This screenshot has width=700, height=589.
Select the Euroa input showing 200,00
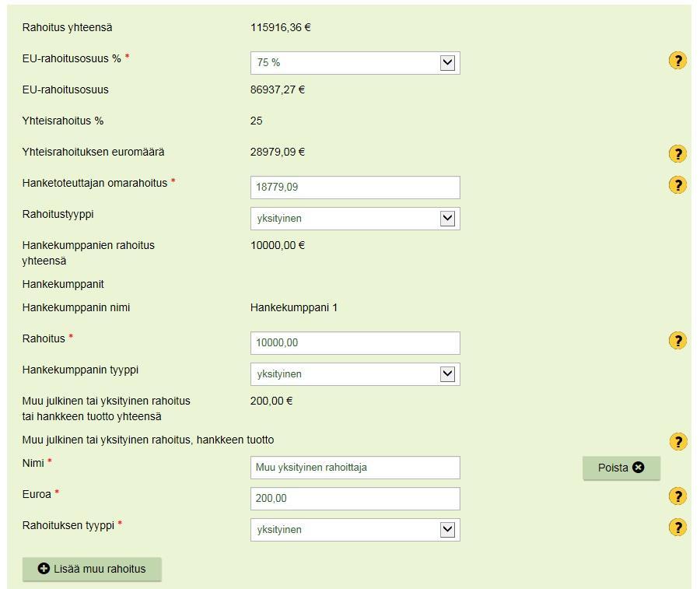pos(355,499)
